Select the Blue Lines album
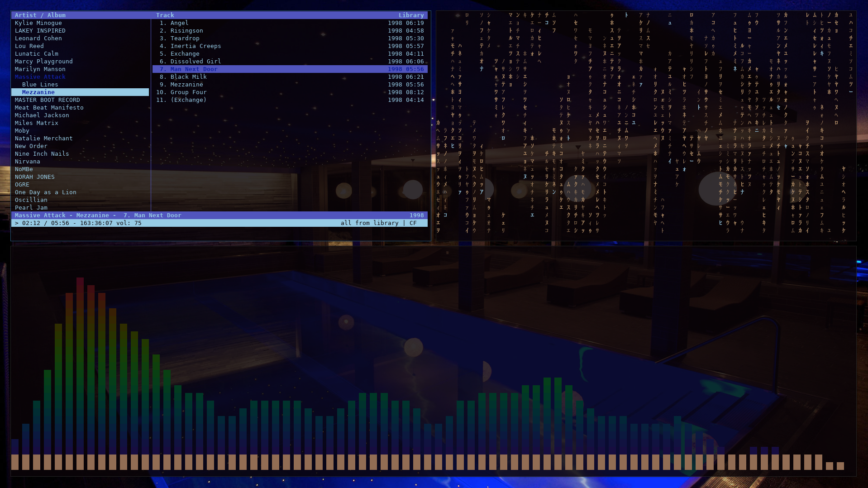Screen dimensions: 868x488 (40, 85)
